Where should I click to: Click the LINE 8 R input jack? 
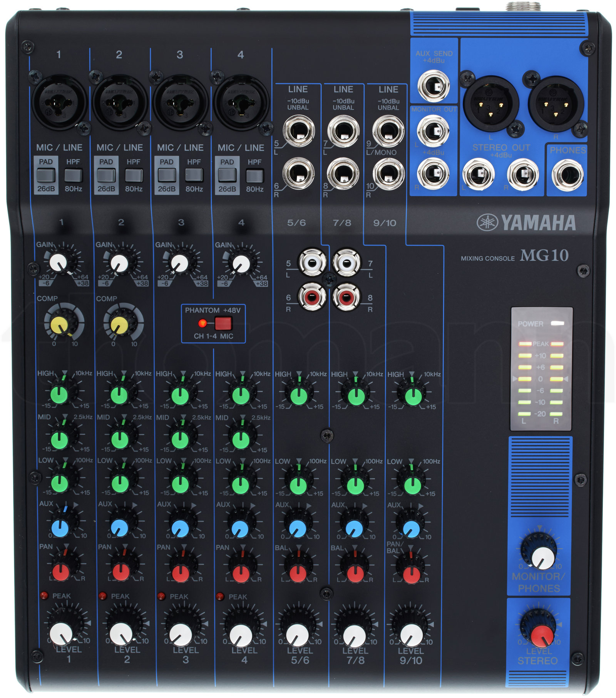point(343,173)
